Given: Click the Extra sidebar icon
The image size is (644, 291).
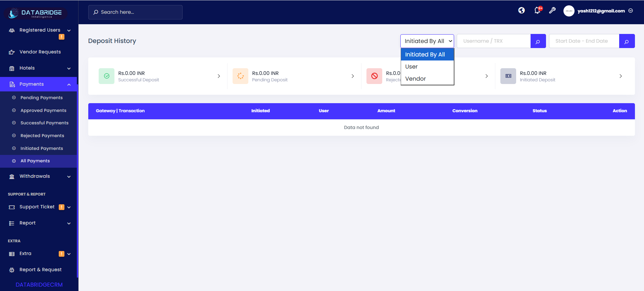Looking at the screenshot, I should [x=12, y=254].
